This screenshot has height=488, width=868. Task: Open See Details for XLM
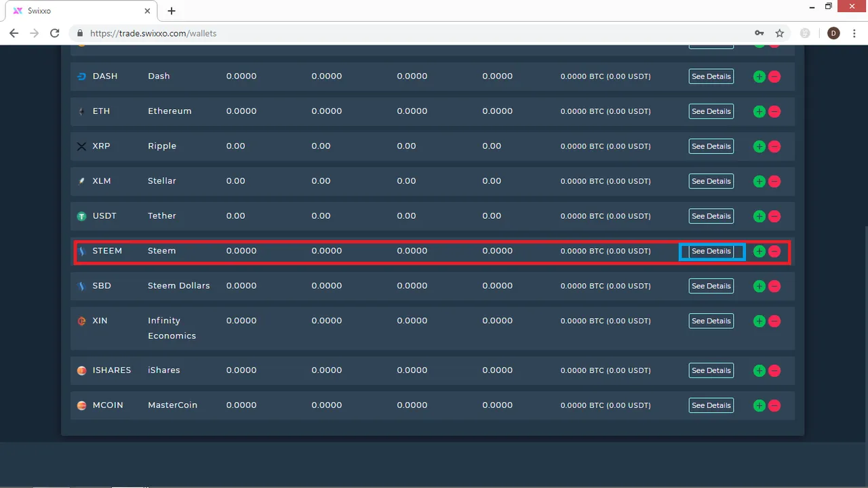pos(711,181)
